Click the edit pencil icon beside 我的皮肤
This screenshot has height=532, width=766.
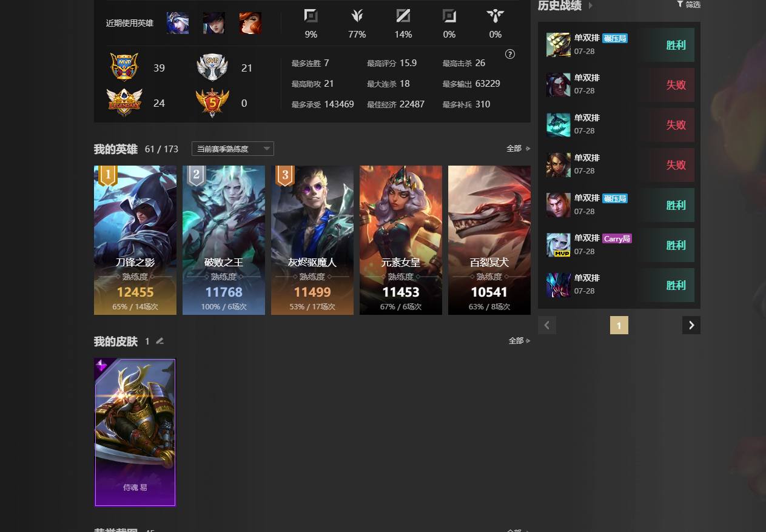160,341
